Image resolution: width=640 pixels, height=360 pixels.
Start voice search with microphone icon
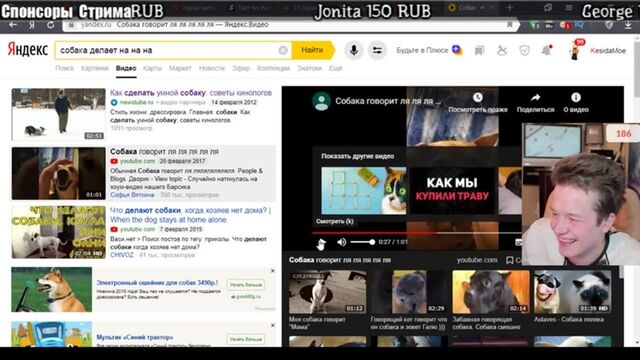pos(354,50)
